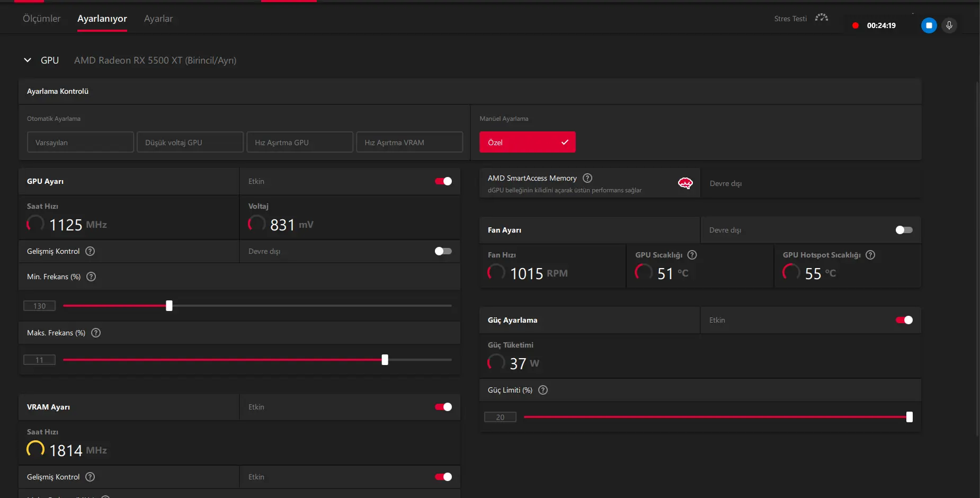This screenshot has height=498, width=980.
Task: Open the Ayarlar tab
Action: [158, 19]
